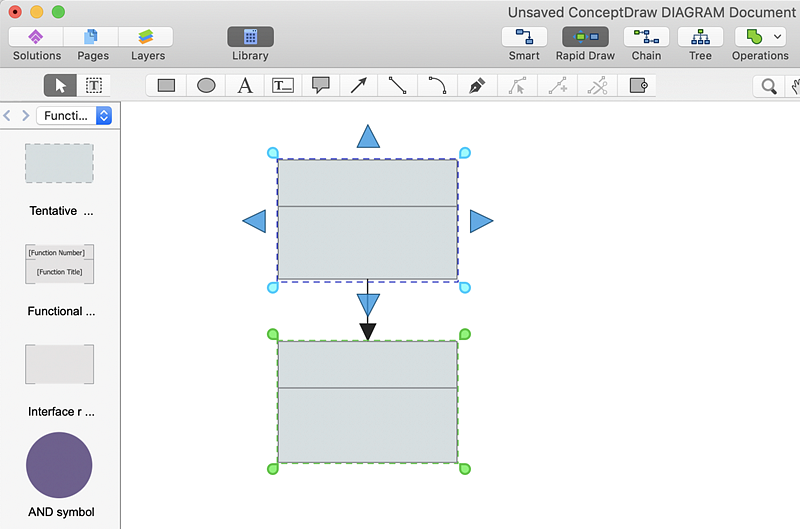Select the straight Line tool
Image resolution: width=800 pixels, height=529 pixels.
397,85
